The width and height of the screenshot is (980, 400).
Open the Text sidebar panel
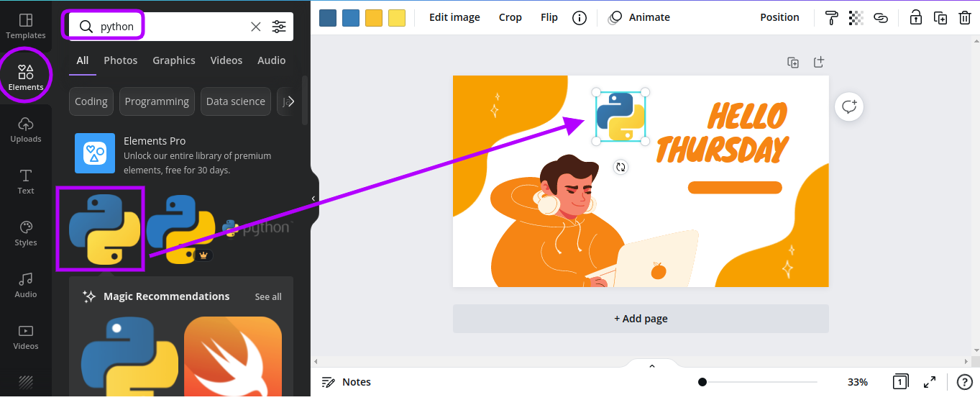click(26, 181)
